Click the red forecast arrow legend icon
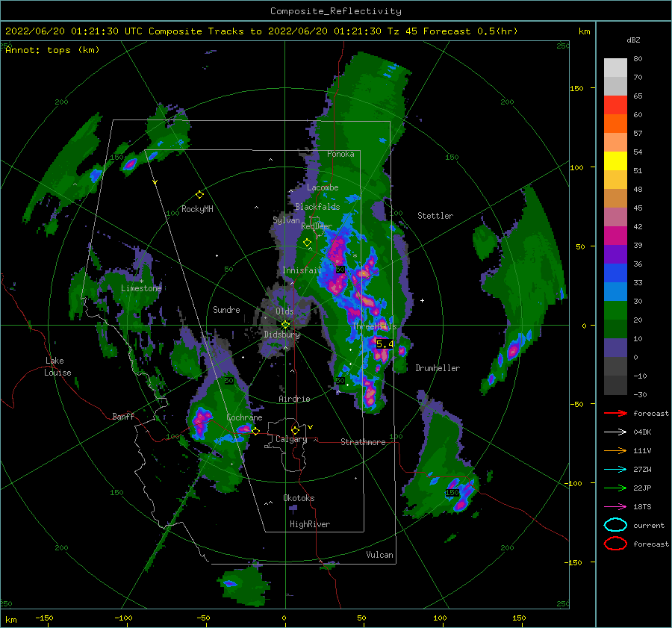The height and width of the screenshot is (628, 672). coord(615,413)
